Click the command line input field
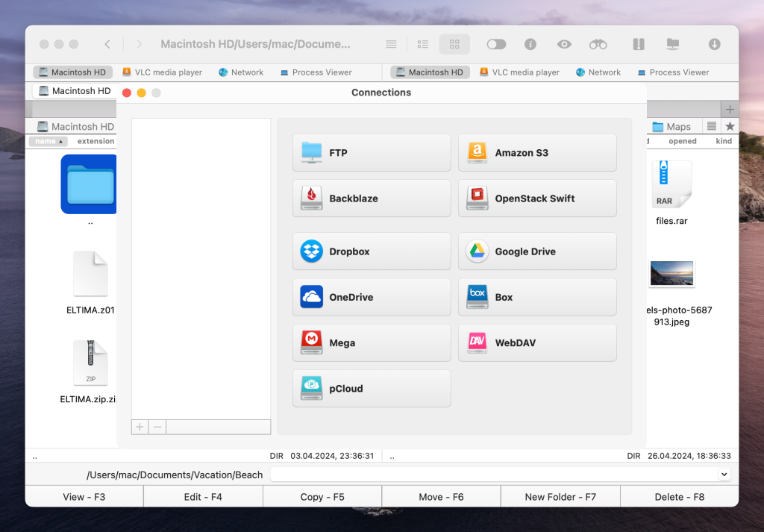 492,475
